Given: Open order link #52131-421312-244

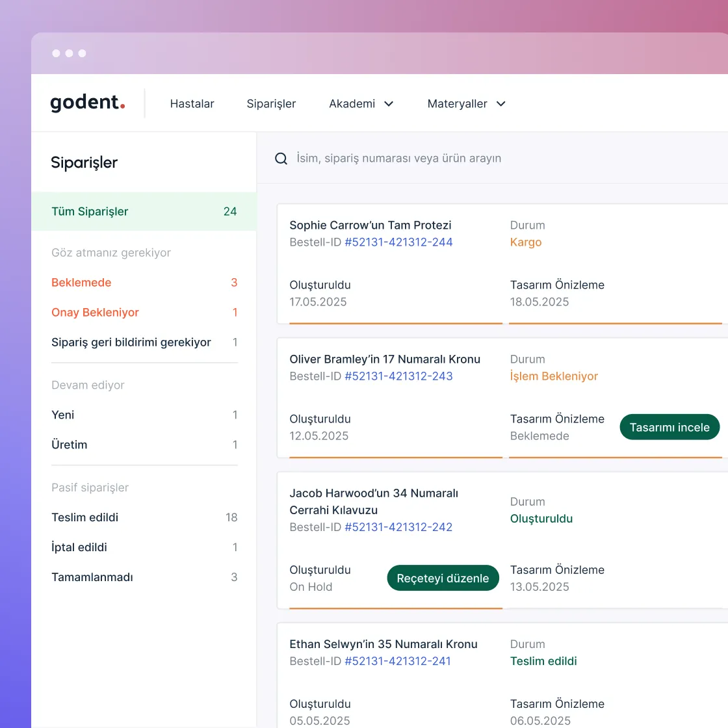Looking at the screenshot, I should tap(398, 242).
